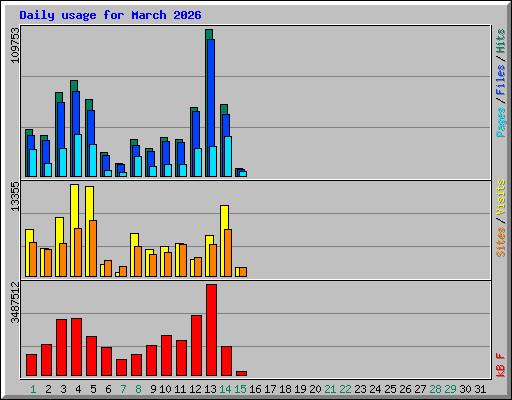
Task: Click day 20 on the x-axis
Action: click(315, 389)
